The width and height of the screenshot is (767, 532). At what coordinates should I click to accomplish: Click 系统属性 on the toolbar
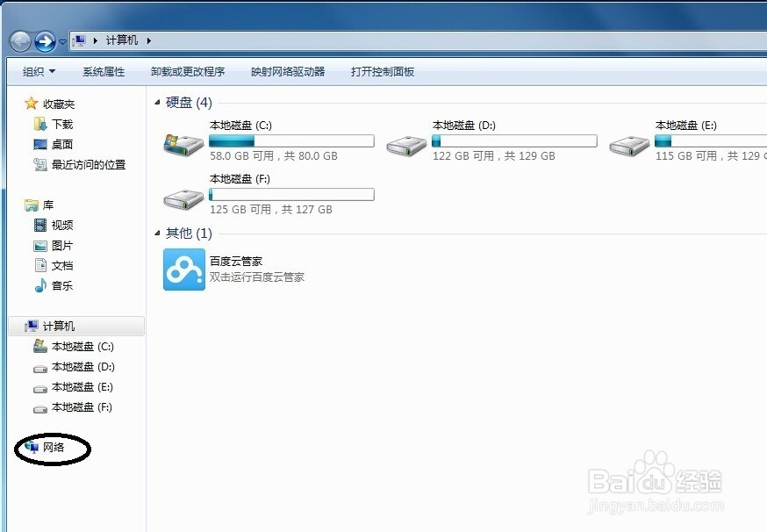tap(104, 71)
